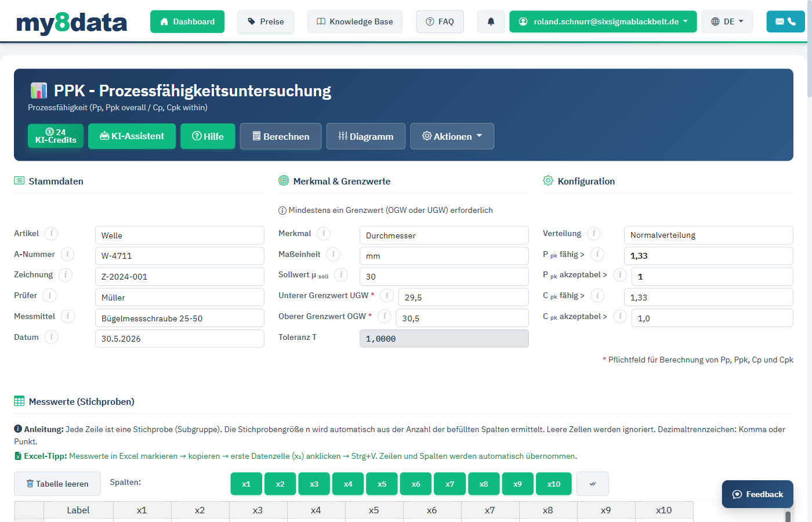View the 24 KI-Credits badge

click(x=56, y=136)
